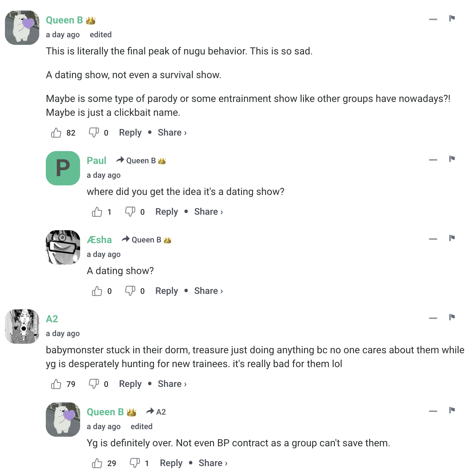The image size is (476, 473).
Task: Click Paul's green 'P' avatar
Action: pyautogui.click(x=63, y=168)
